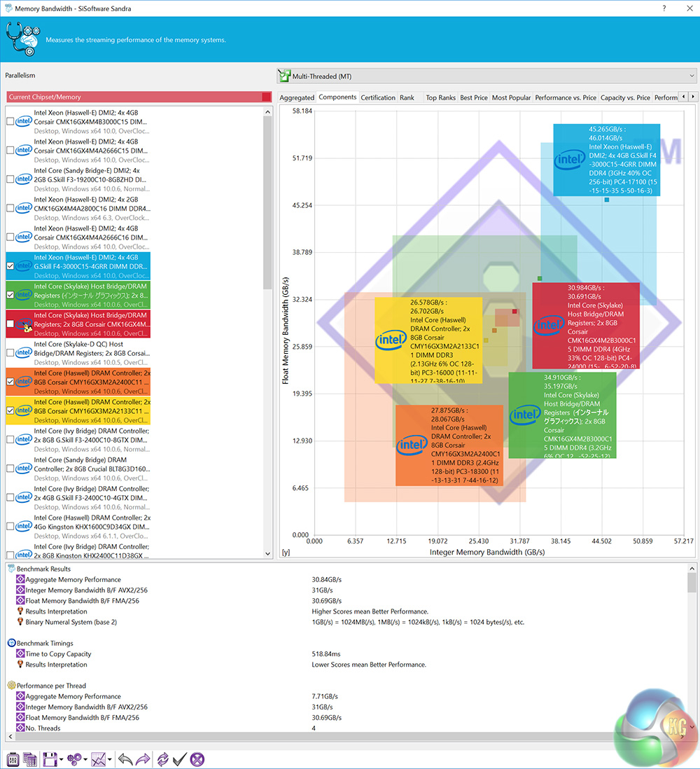
Task: Click the purple cancel X icon
Action: tap(197, 760)
